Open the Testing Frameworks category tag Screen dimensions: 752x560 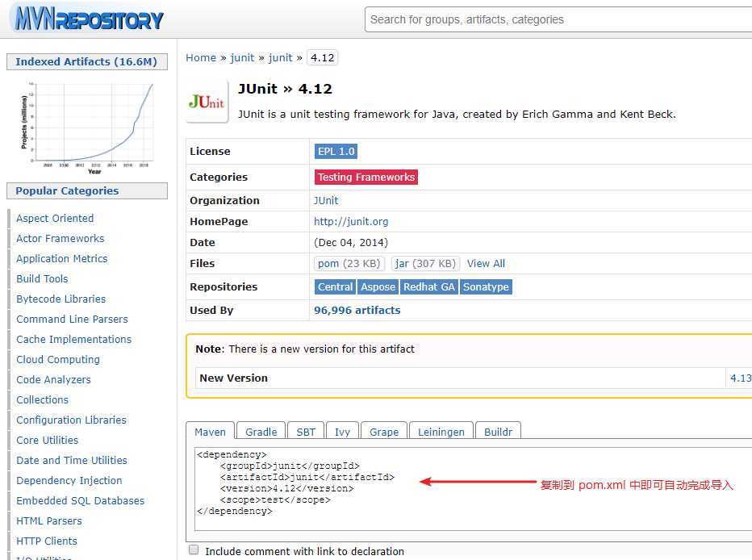pyautogui.click(x=366, y=177)
